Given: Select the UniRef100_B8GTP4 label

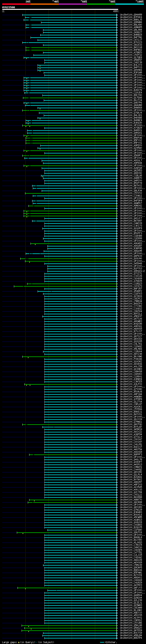Looking at the screenshot, I should point(131,638).
